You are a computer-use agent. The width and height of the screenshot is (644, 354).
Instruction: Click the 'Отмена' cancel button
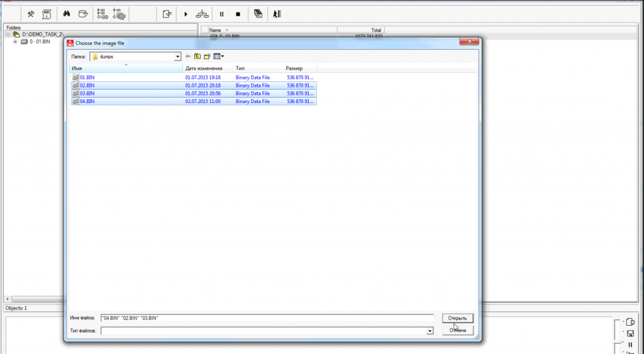click(457, 330)
